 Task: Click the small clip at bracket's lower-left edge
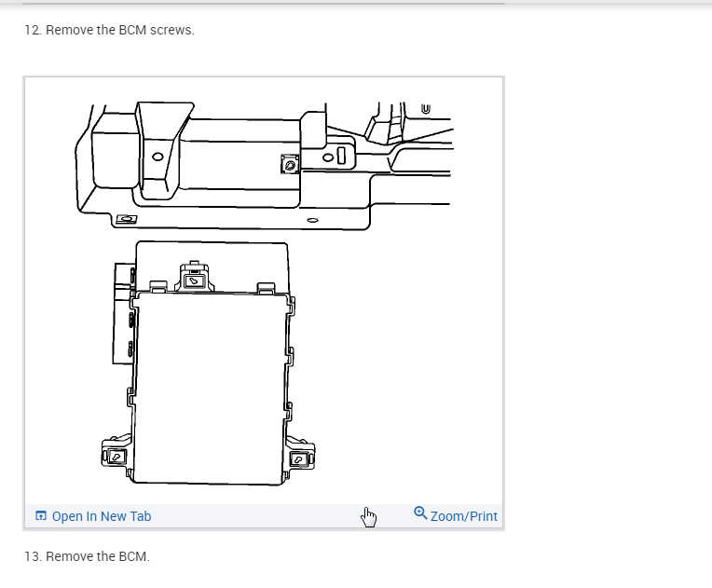tap(126, 219)
